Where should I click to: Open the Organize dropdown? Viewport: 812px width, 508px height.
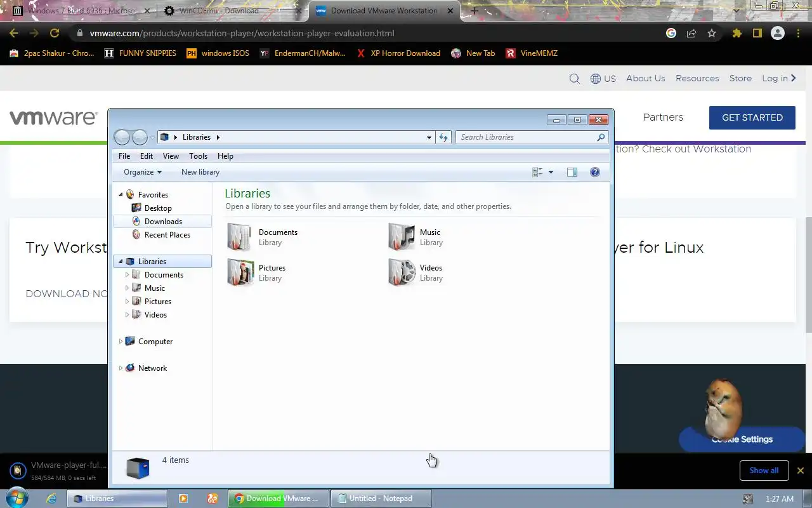(143, 172)
